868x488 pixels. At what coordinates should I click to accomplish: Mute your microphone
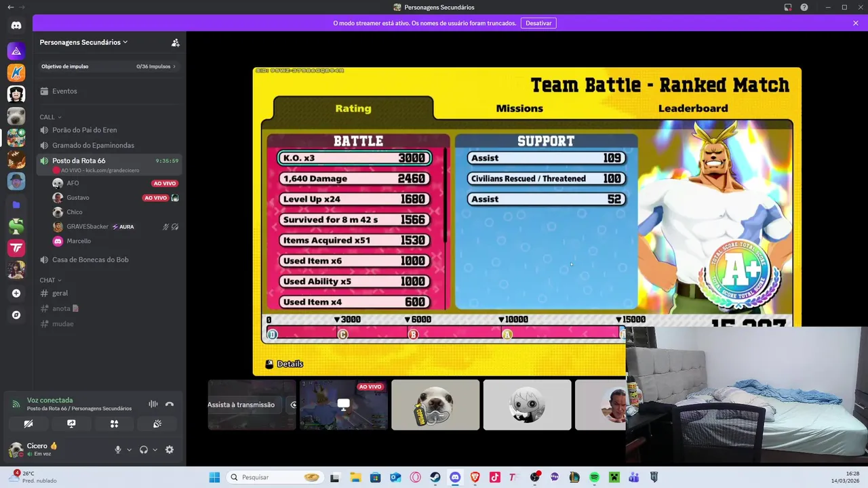pyautogui.click(x=118, y=449)
